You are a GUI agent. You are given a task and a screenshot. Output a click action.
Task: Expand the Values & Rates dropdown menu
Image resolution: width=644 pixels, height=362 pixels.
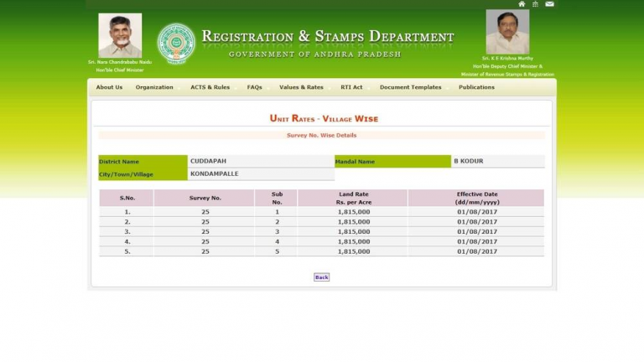(301, 87)
